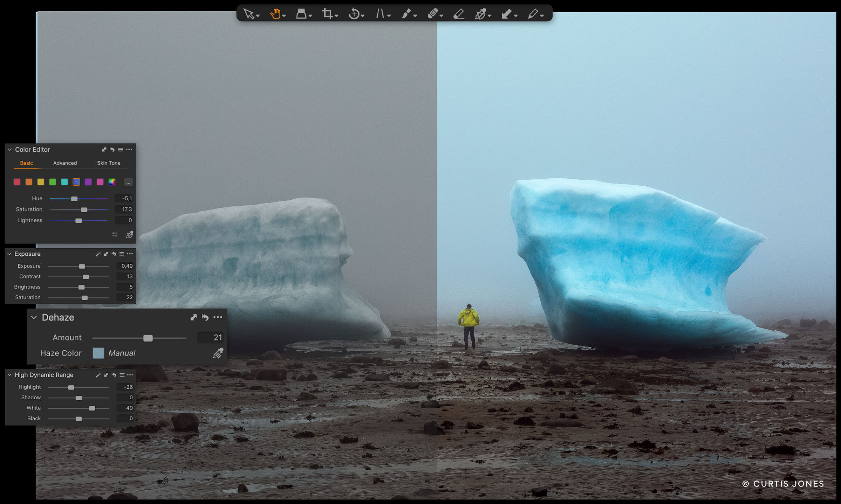This screenshot has width=841, height=504.
Task: Choose the color picker eyedropper toolbar tool
Action: click(480, 14)
